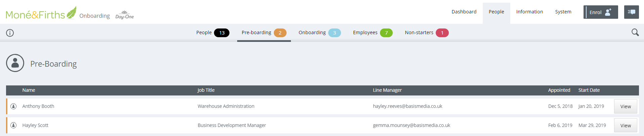Switch to the Onboarding tab
The width and height of the screenshot is (644, 136).
[x=319, y=32]
